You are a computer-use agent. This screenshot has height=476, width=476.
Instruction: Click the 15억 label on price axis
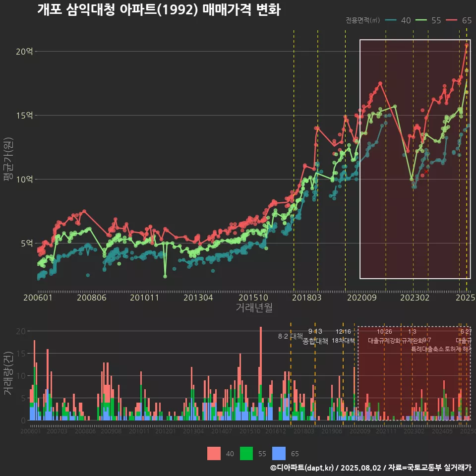tap(24, 116)
